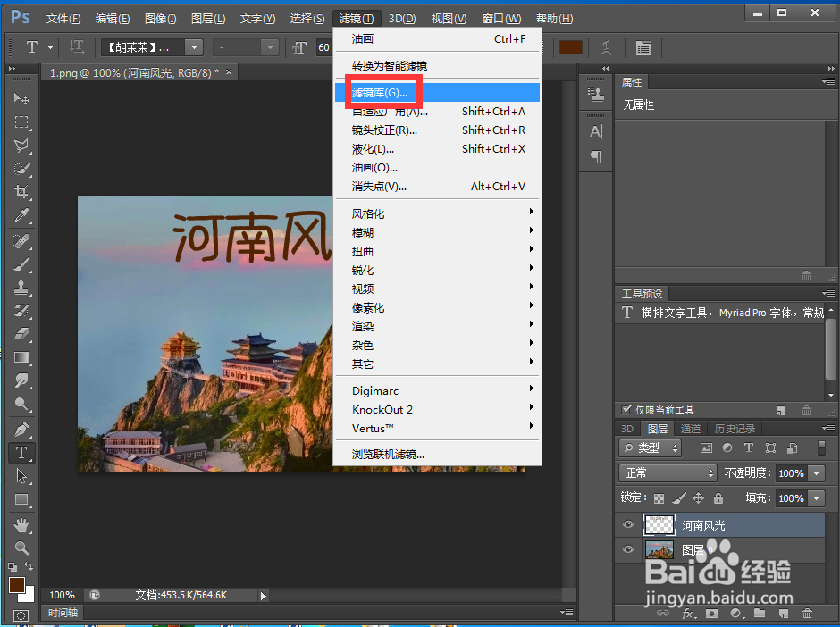Image resolution: width=840 pixels, height=627 pixels.
Task: Select the Clone Stamp tool
Action: tap(21, 288)
